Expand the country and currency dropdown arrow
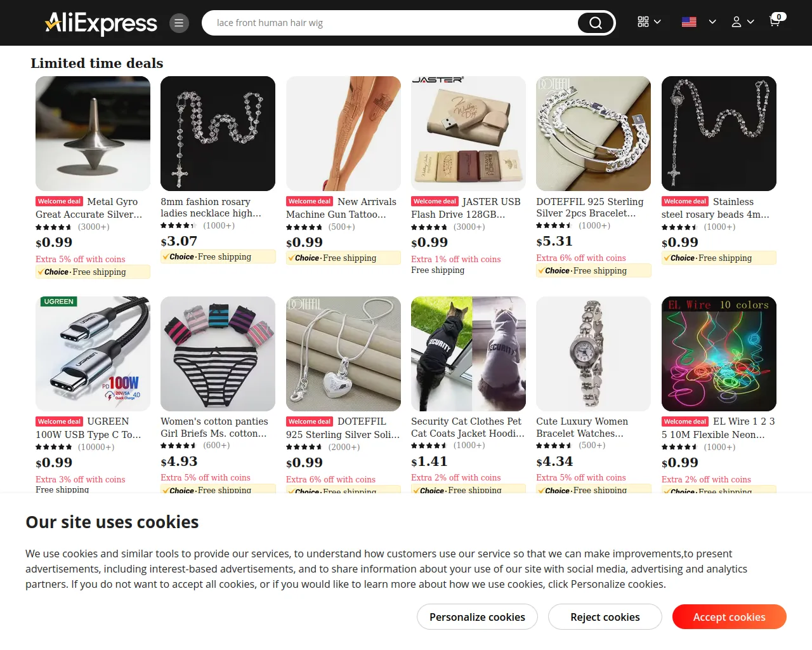Viewport: 812px width, 650px height. coord(712,22)
